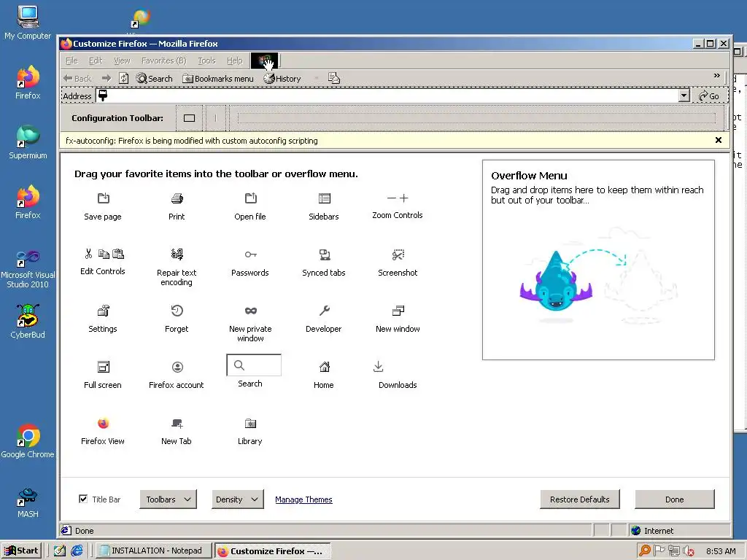Screen dimensions: 747x560
Task: Choose the Sidebars icon
Action: (325, 198)
